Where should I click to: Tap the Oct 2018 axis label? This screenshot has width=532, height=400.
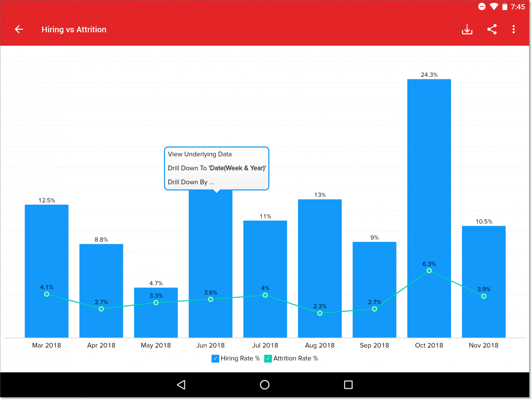click(x=429, y=345)
